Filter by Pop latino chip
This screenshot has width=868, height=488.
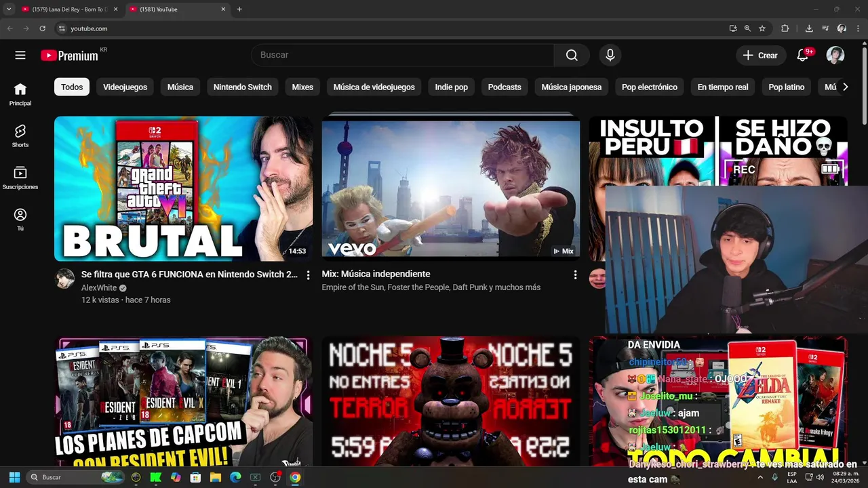tap(787, 87)
